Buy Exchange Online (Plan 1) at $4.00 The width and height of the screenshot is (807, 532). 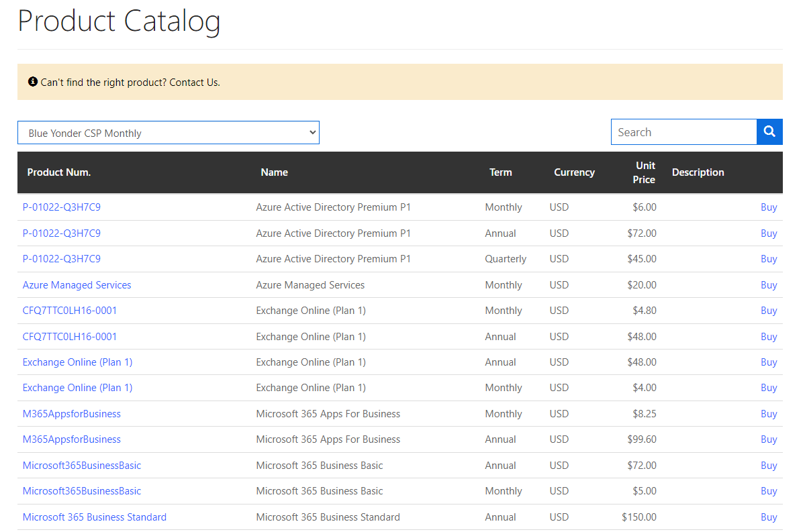point(768,388)
